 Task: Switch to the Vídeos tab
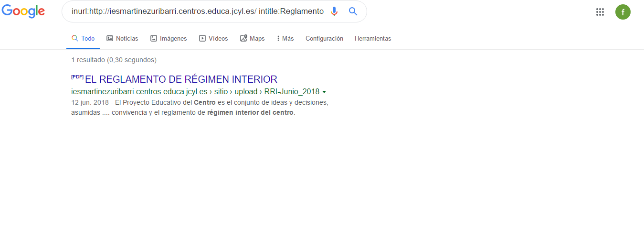click(x=213, y=39)
